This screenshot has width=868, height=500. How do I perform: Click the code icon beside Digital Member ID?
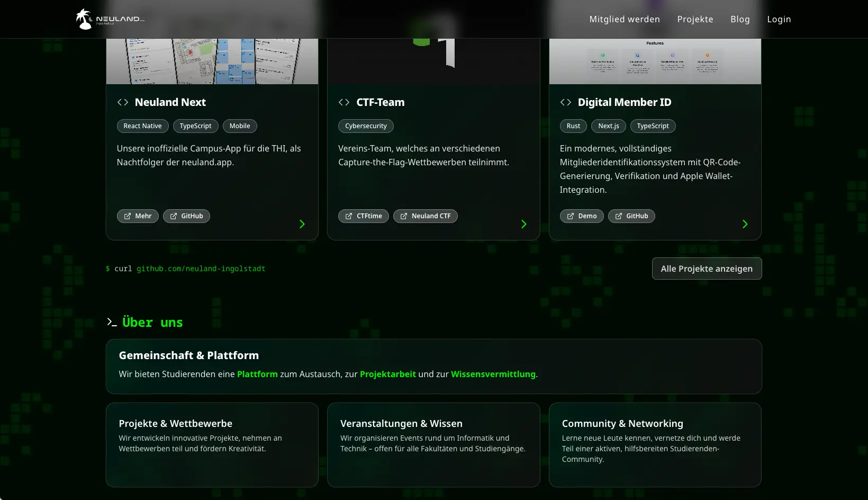tap(566, 102)
